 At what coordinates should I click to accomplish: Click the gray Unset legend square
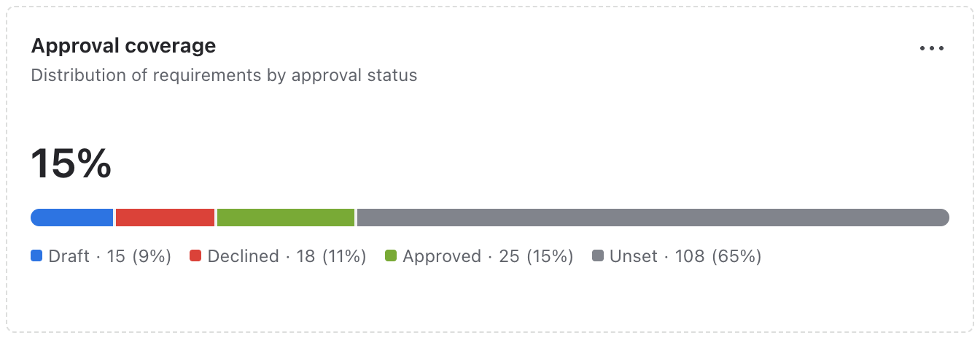(598, 256)
